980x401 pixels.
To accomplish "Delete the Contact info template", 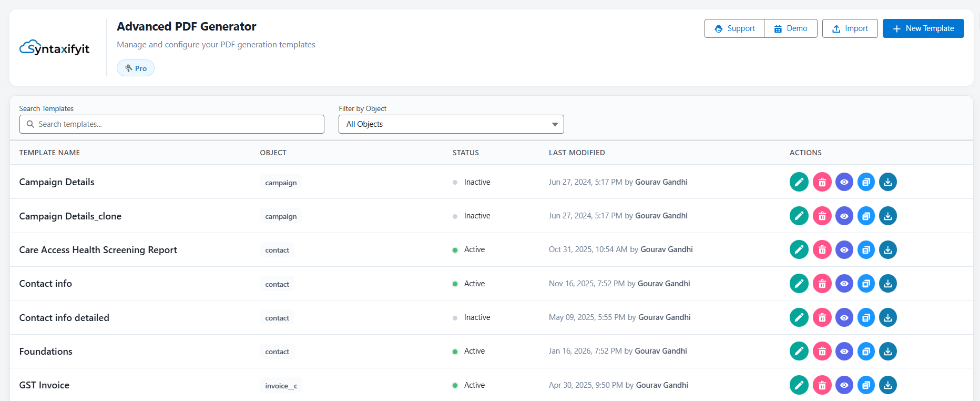I will point(822,284).
